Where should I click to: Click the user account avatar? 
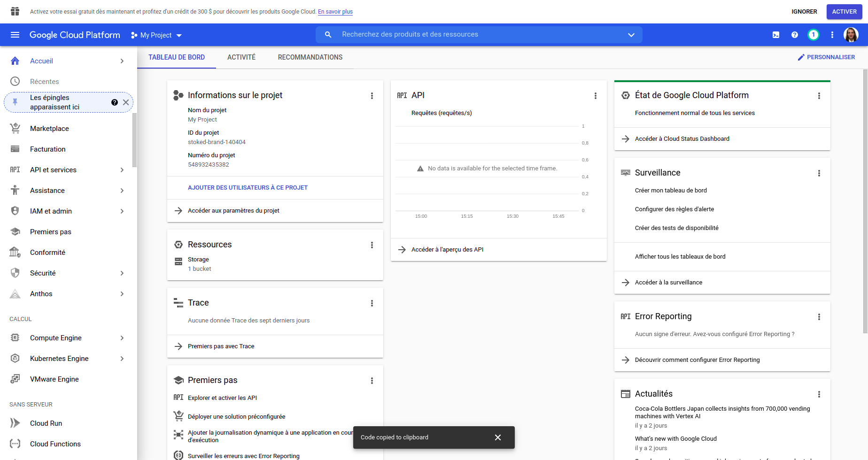pyautogui.click(x=851, y=35)
